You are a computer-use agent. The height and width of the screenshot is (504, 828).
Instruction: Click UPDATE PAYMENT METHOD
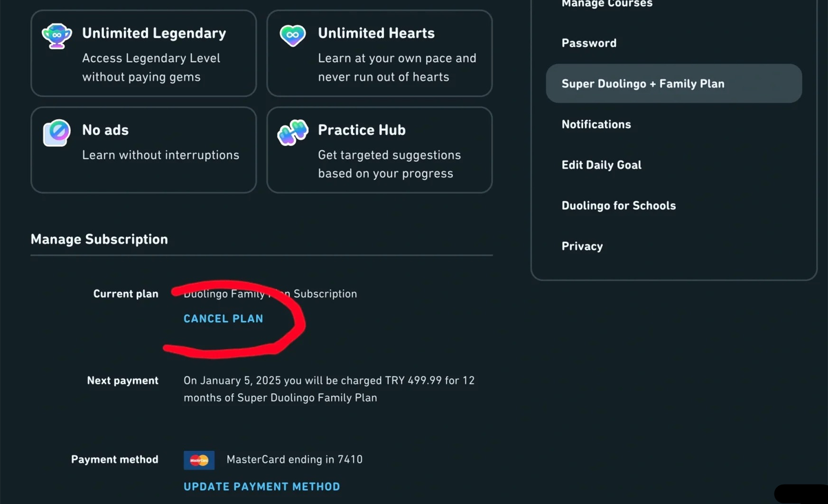coord(261,486)
